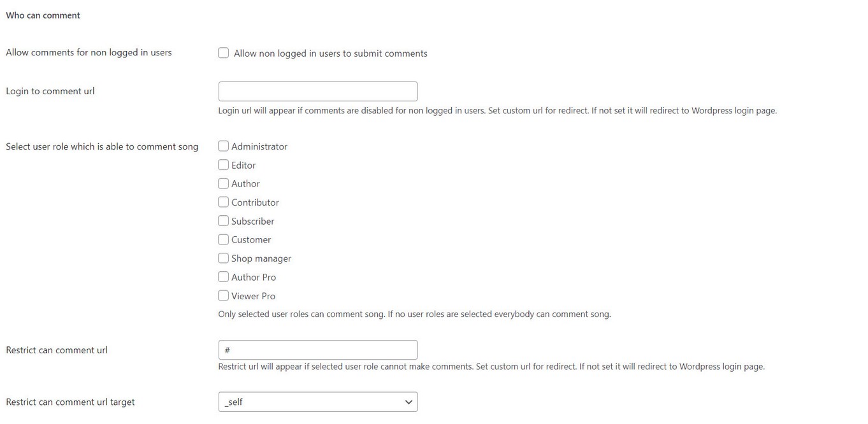The height and width of the screenshot is (424, 868).
Task: Focus the Login to comment url text field
Action: click(317, 91)
